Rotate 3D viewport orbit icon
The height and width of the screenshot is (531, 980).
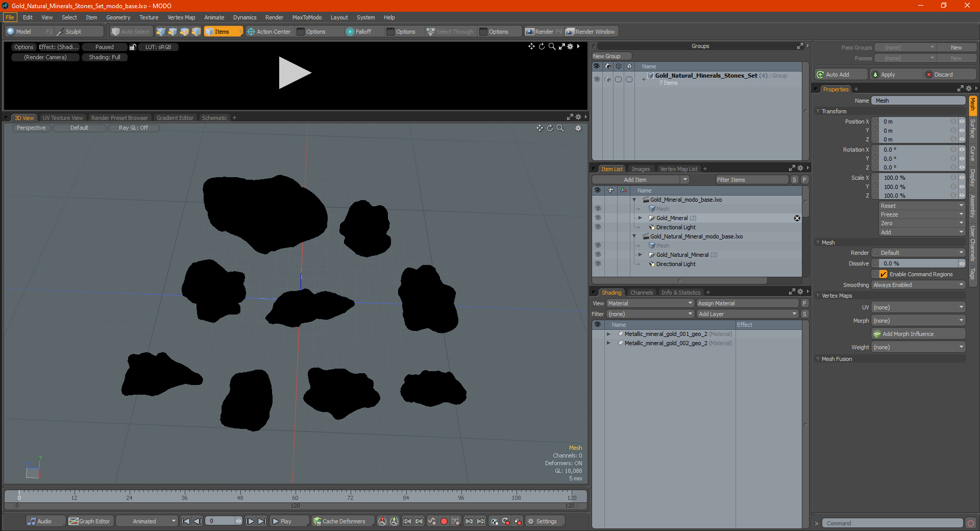point(550,128)
